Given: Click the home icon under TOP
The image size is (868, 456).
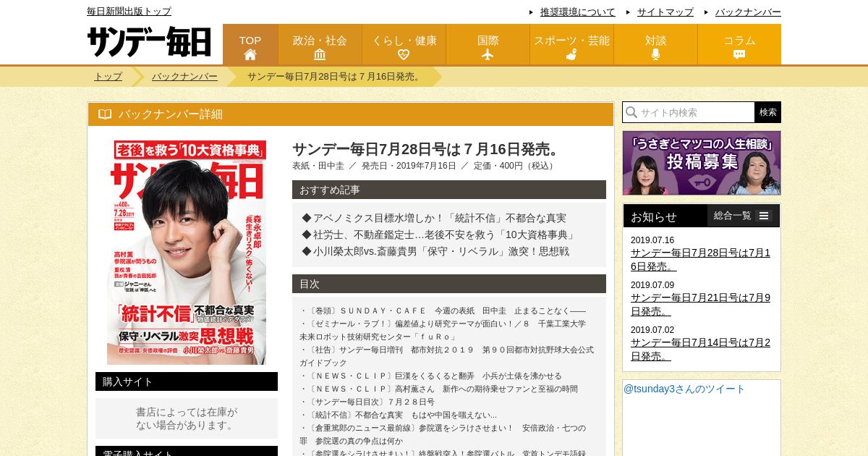Looking at the screenshot, I should click(x=250, y=54).
